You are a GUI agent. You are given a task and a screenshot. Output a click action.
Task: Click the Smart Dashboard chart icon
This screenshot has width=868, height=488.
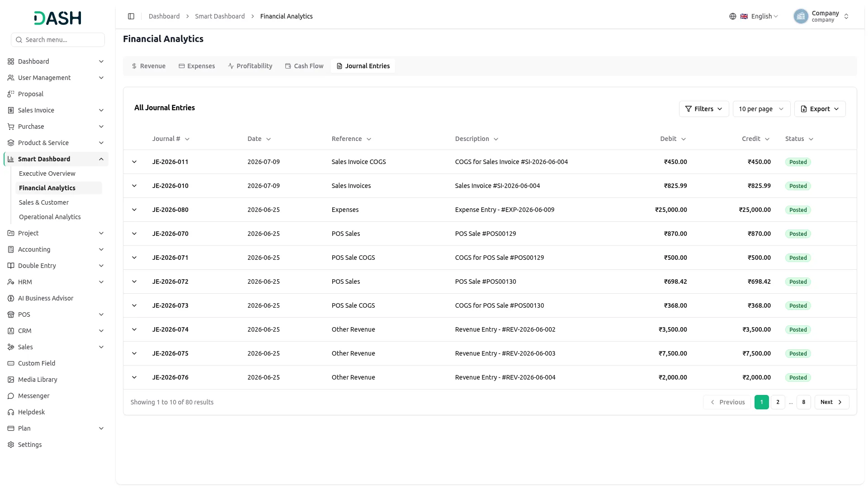pos(11,159)
